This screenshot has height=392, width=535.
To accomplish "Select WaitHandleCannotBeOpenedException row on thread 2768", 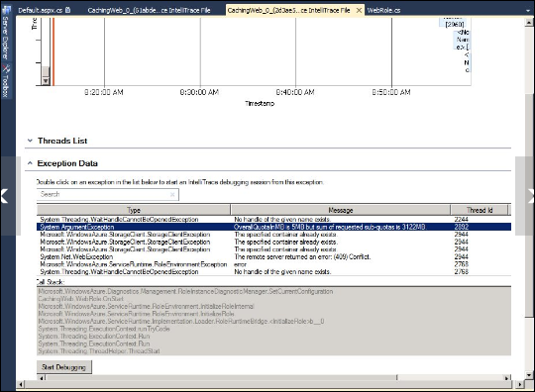I will 273,271.
